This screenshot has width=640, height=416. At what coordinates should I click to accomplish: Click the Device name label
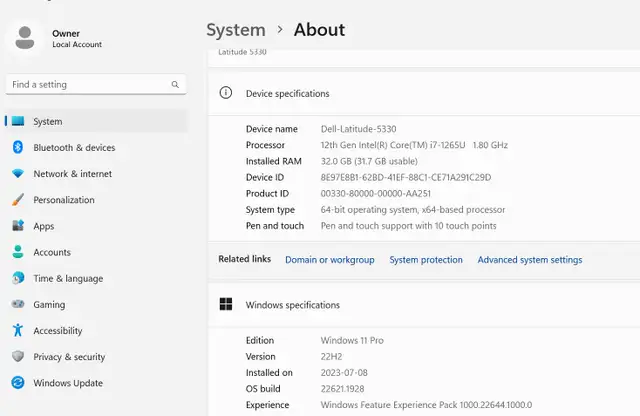[x=271, y=129]
